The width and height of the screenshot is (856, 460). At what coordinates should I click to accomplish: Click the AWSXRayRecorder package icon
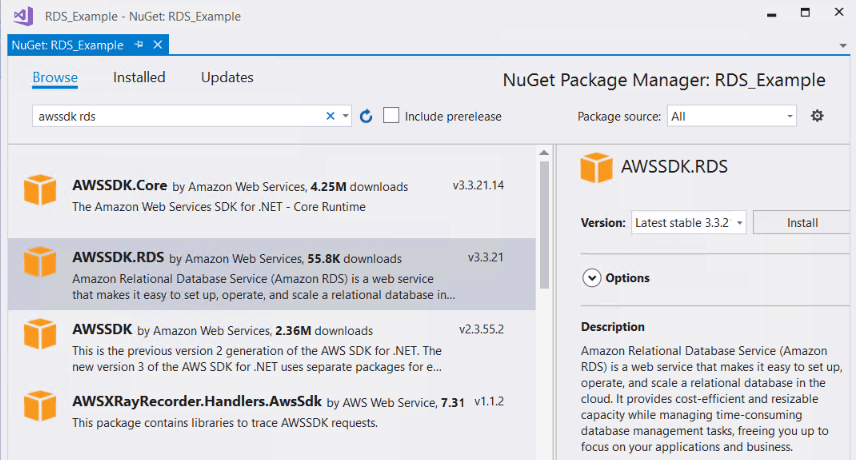point(41,406)
